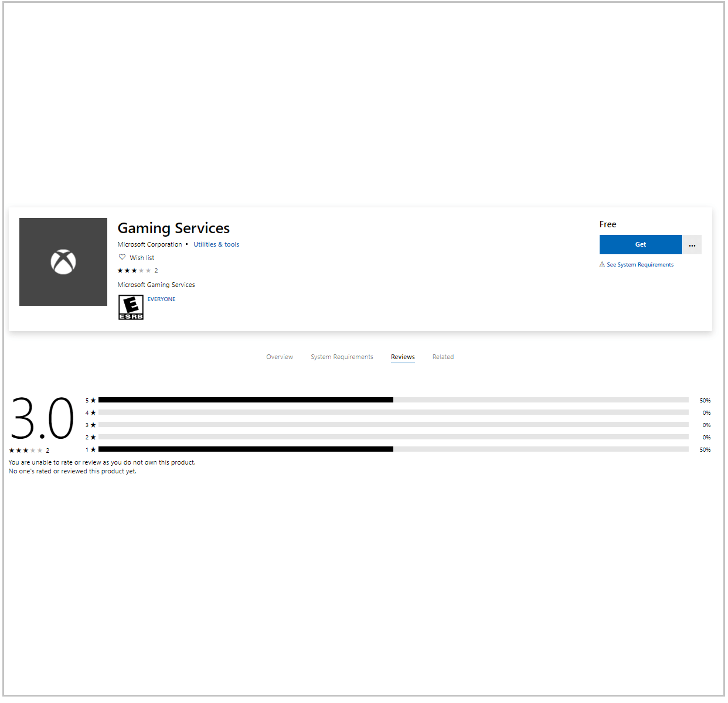Open the ESRB Everyone rating badge
Screen dimensions: 728x703
131,307
